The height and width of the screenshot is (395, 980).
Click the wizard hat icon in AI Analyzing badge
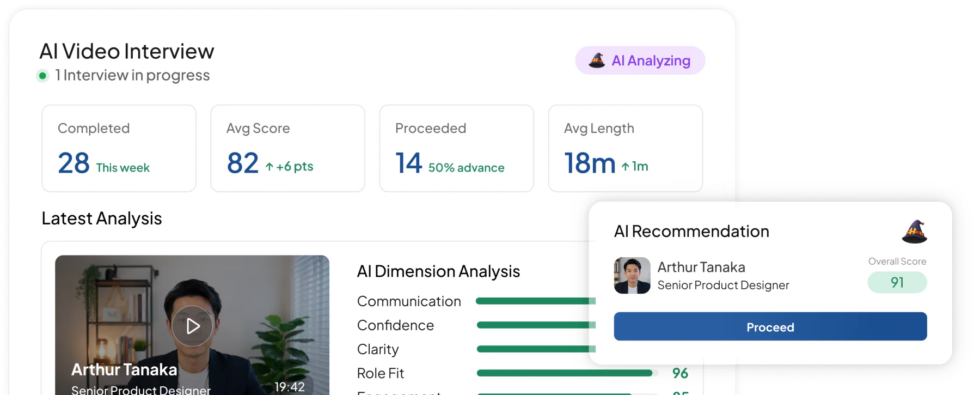597,60
